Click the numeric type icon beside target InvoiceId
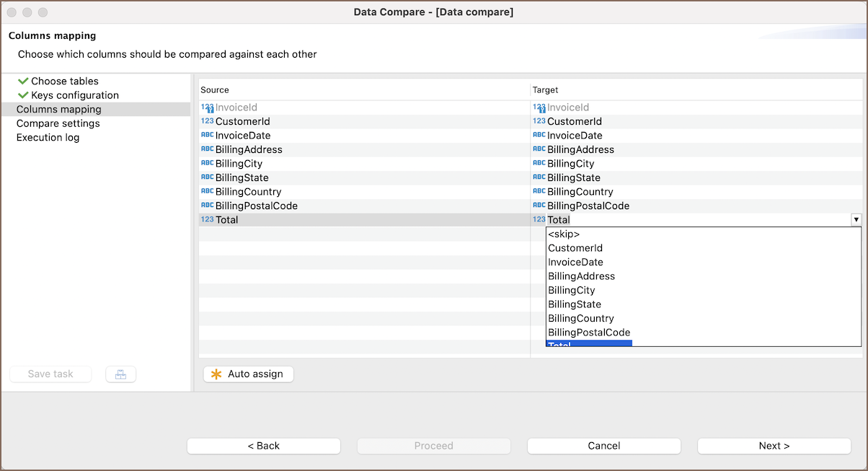 539,107
